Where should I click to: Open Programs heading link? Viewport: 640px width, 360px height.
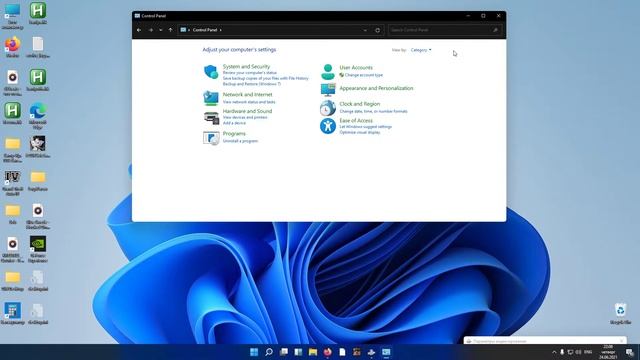pyautogui.click(x=234, y=133)
